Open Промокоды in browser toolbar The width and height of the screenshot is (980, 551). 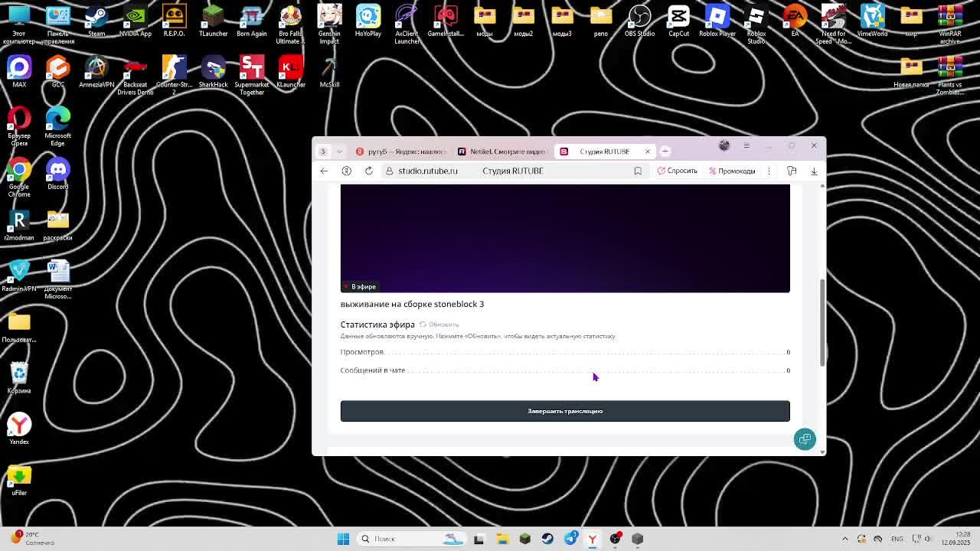732,171
